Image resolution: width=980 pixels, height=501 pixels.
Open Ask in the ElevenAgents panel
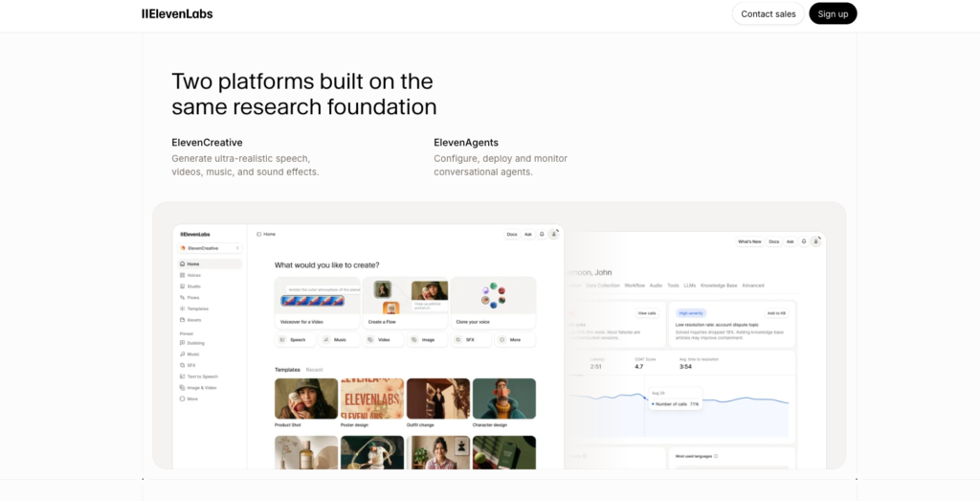click(x=790, y=241)
